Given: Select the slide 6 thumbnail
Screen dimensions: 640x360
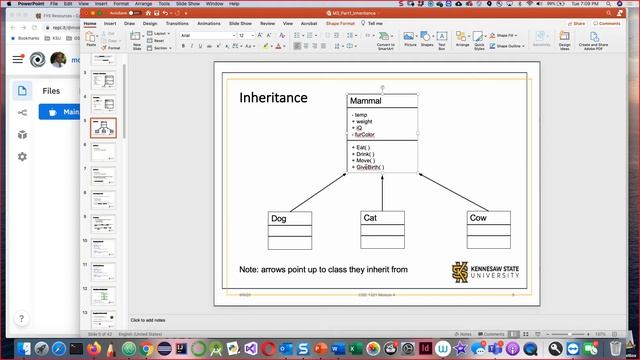Looking at the screenshot, I should click(x=103, y=152).
